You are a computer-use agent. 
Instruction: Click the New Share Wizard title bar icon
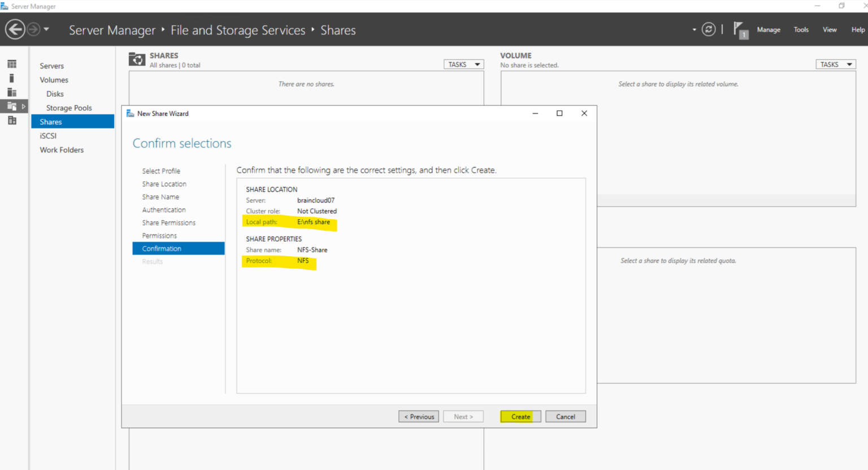130,113
